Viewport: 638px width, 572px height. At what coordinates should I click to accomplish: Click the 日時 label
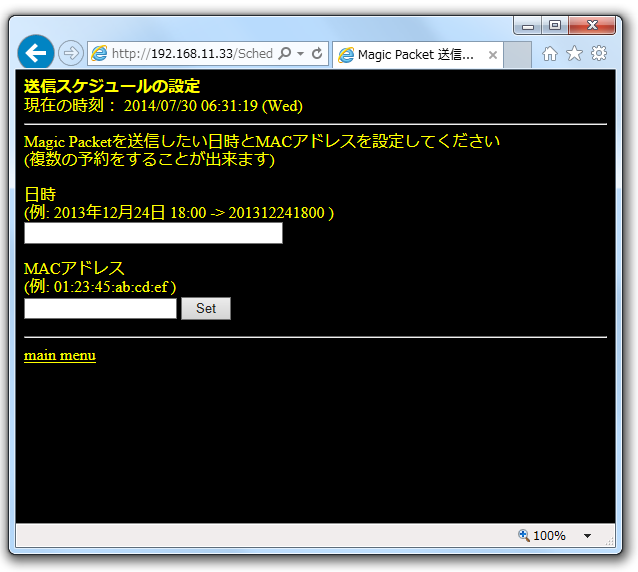pos(40,194)
